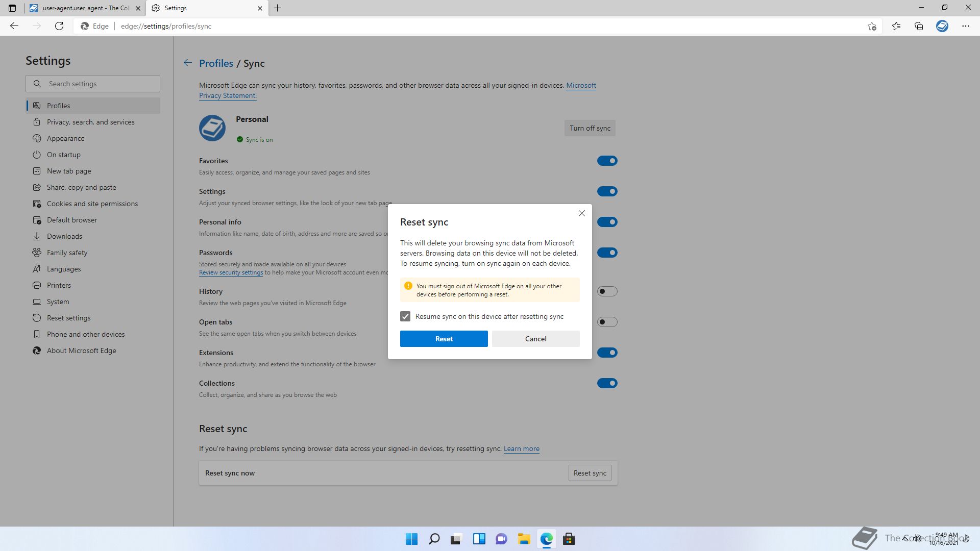The image size is (980, 551).
Task: Open Task View in taskbar
Action: (x=456, y=539)
